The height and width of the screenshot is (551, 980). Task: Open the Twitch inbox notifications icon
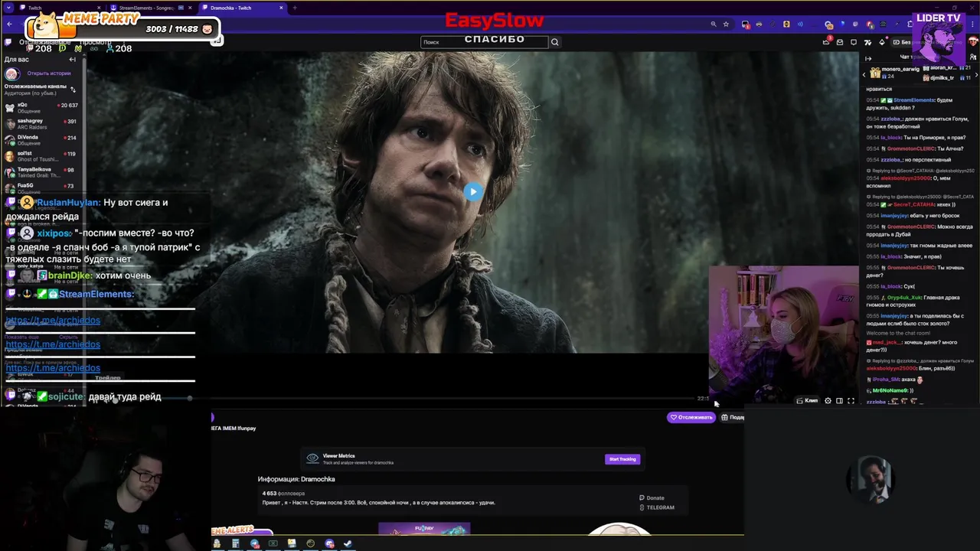pyautogui.click(x=840, y=42)
